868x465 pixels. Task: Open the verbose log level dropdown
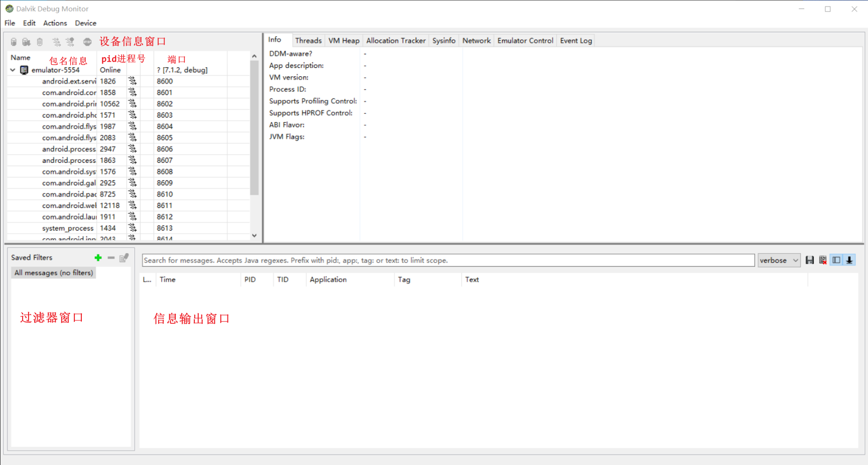pyautogui.click(x=779, y=260)
